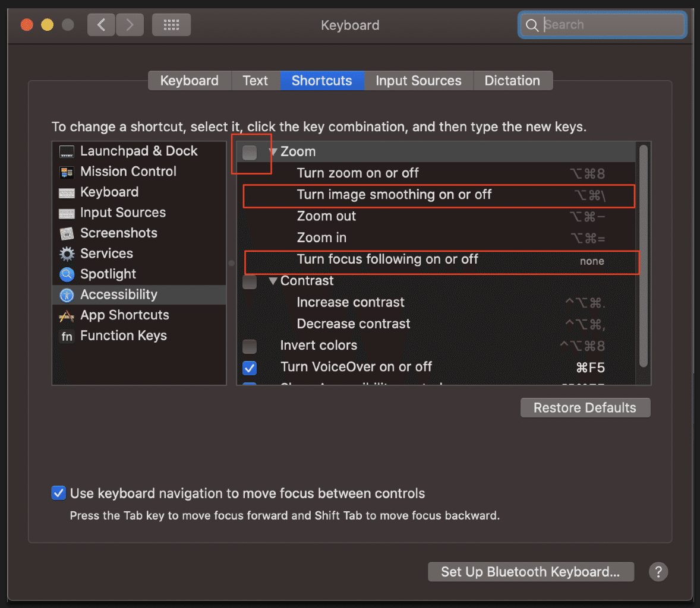Select Decrease contrast row
Image resolution: width=700 pixels, height=608 pixels.
point(436,324)
